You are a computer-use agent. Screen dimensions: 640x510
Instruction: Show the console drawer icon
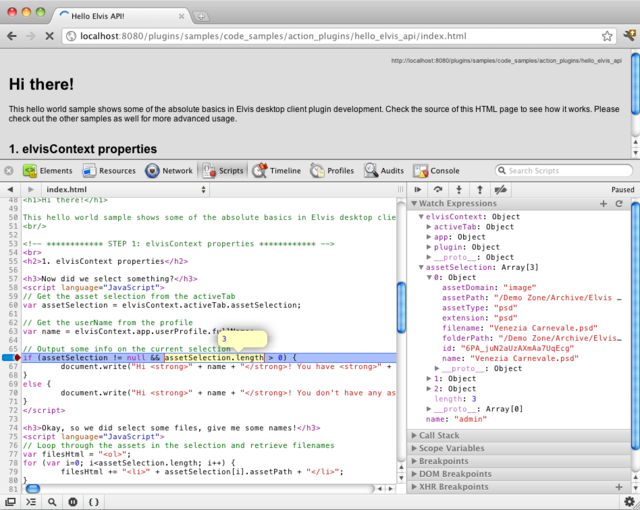click(x=31, y=502)
